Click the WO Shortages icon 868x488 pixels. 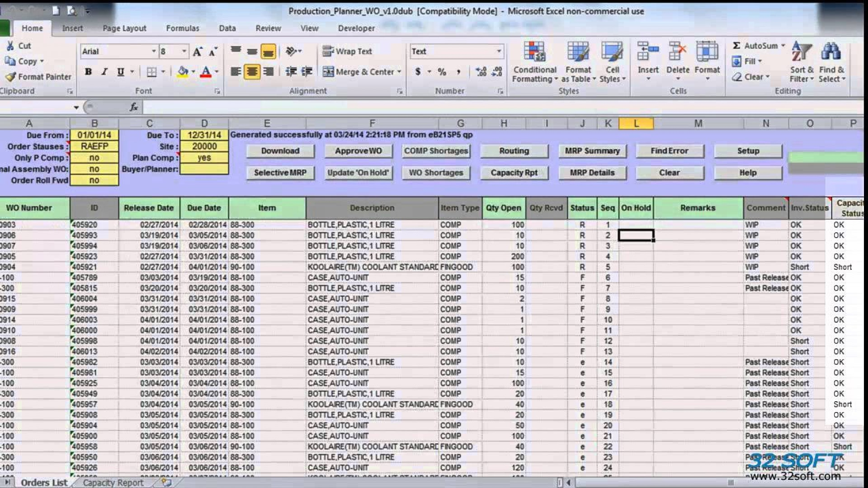436,172
